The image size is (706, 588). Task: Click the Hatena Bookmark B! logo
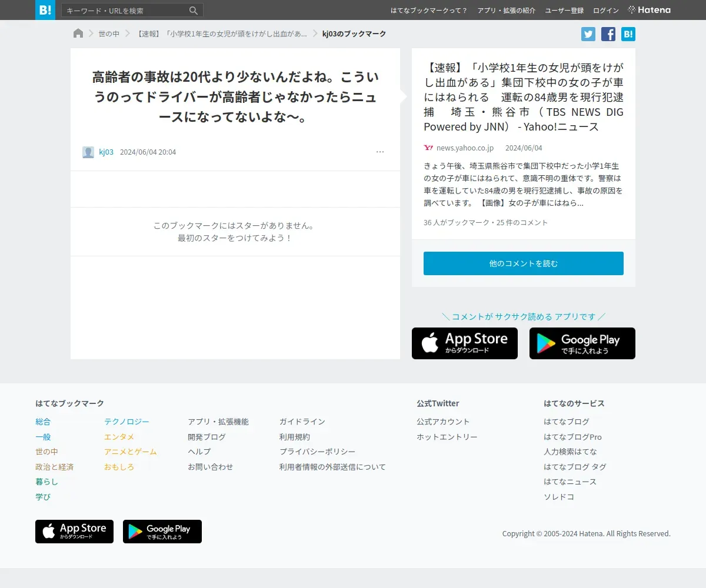pyautogui.click(x=45, y=10)
